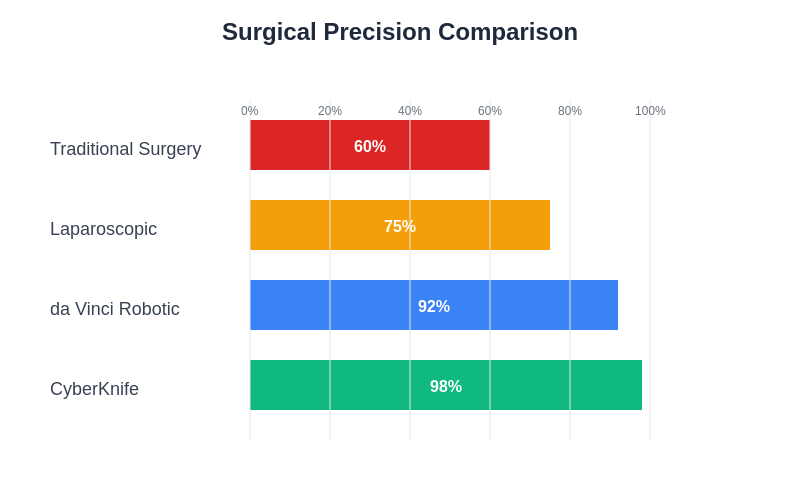Select the 92% value label

tap(434, 307)
